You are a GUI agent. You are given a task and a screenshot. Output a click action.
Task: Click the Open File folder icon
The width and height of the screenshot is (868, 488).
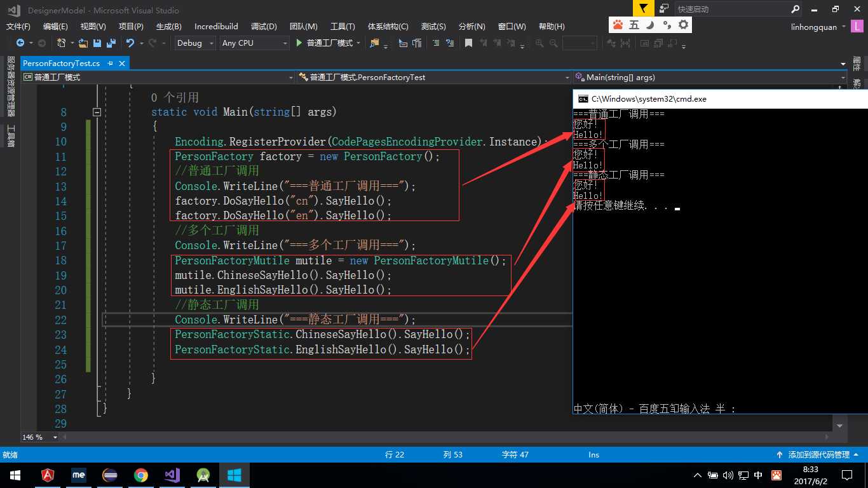tap(83, 43)
